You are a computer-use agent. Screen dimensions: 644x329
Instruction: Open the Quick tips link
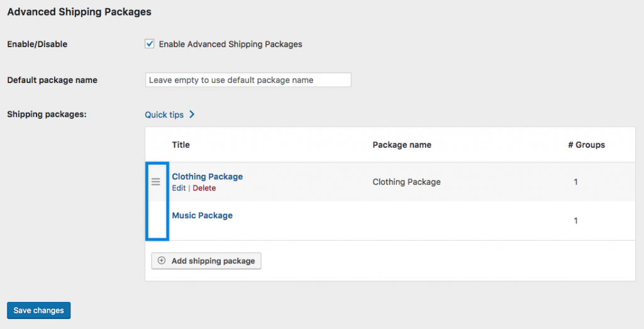[164, 114]
